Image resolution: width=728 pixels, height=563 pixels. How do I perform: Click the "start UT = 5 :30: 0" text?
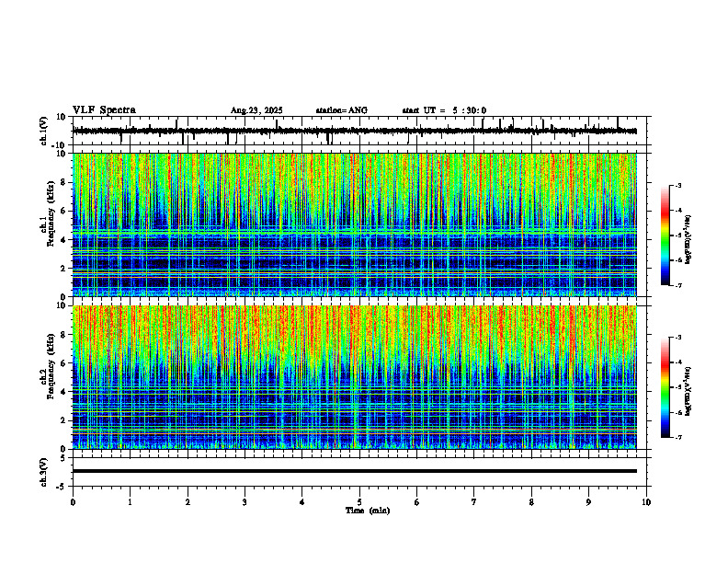[x=444, y=110]
